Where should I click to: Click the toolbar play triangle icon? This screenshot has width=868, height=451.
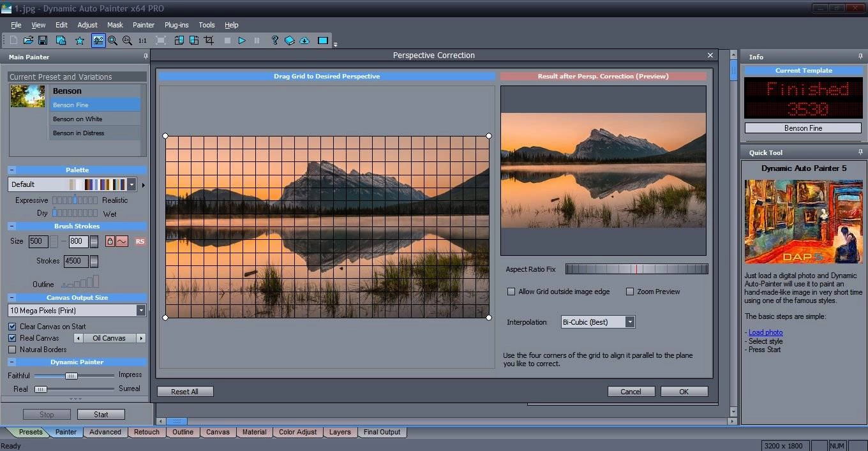[x=242, y=40]
